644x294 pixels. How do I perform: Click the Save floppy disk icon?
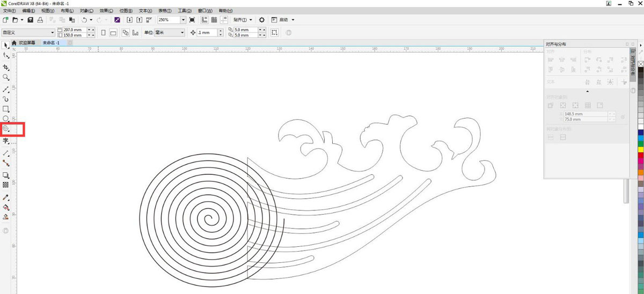tap(31, 20)
